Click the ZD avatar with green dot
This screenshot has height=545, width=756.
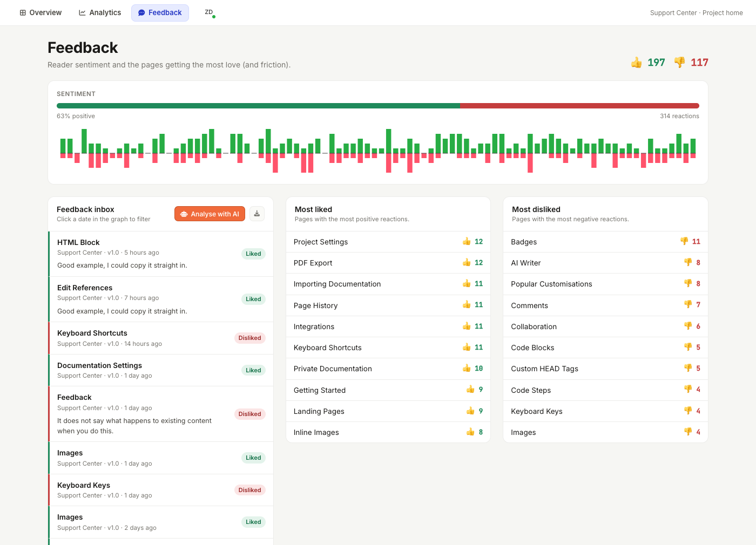[209, 12]
